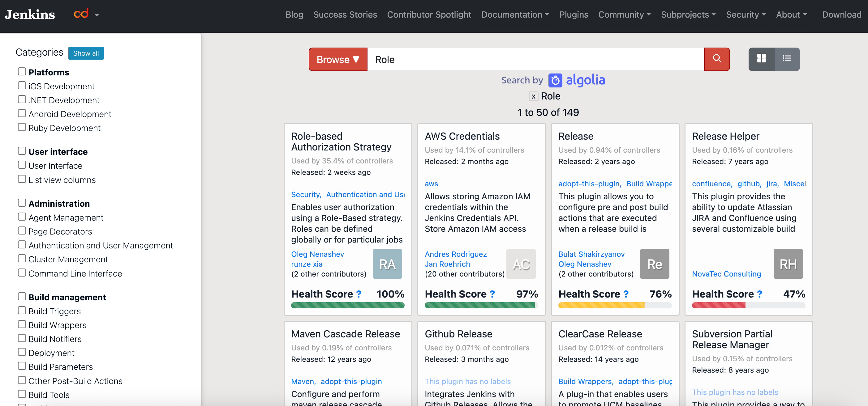The width and height of the screenshot is (868, 406).
Task: Remove the Role filter tag
Action: pyautogui.click(x=533, y=96)
